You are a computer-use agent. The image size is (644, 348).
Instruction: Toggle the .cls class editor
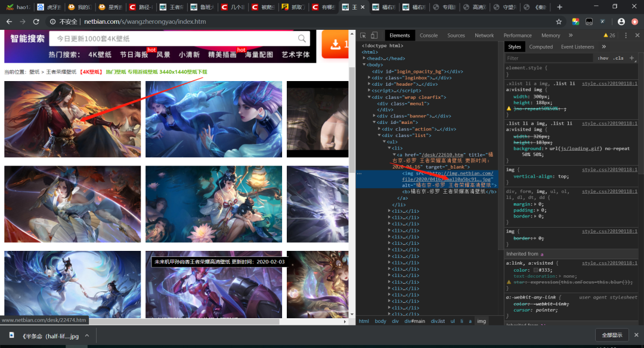[618, 58]
